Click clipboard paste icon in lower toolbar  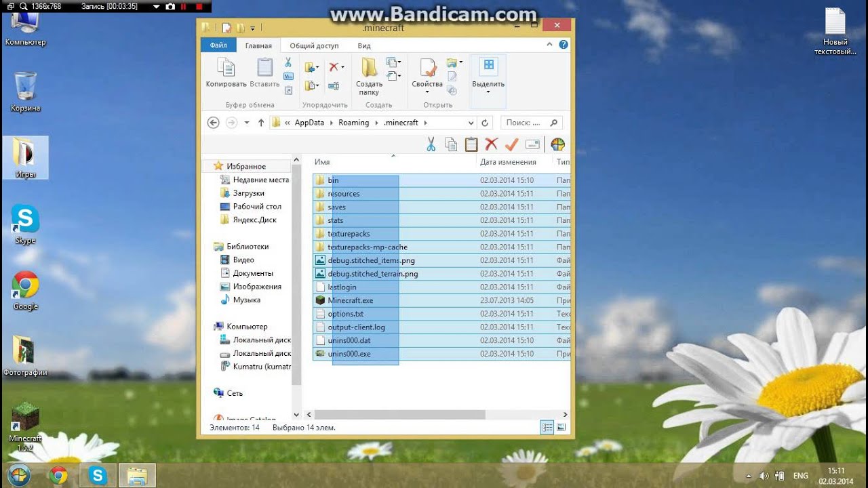tap(471, 144)
